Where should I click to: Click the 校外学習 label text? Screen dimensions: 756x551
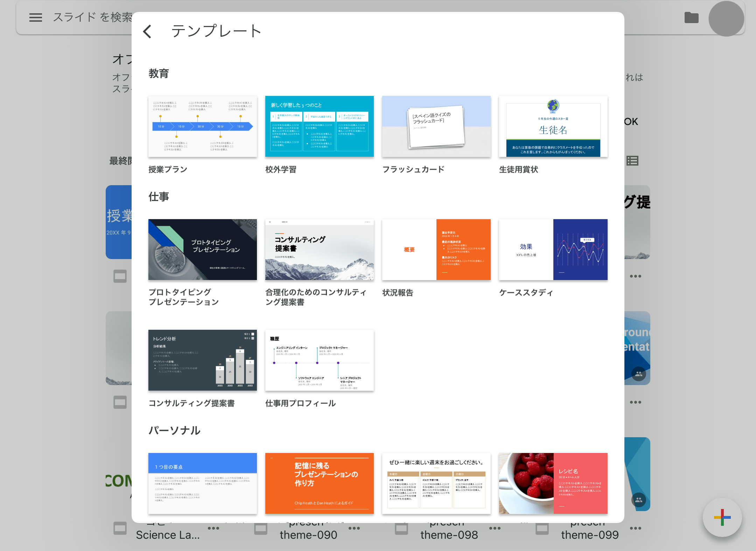pyautogui.click(x=281, y=169)
